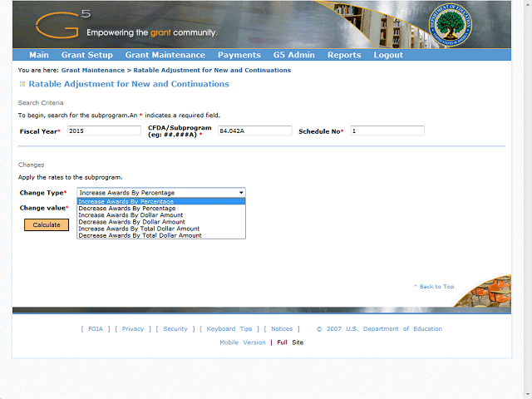
Task: Open the Notices footer link
Action: (x=282, y=329)
